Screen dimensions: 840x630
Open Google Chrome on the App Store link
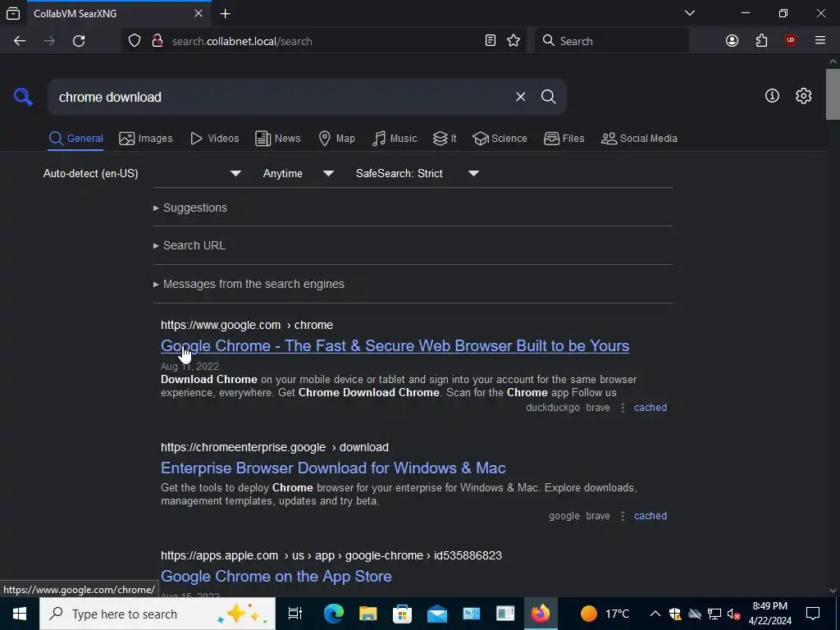coord(276,576)
